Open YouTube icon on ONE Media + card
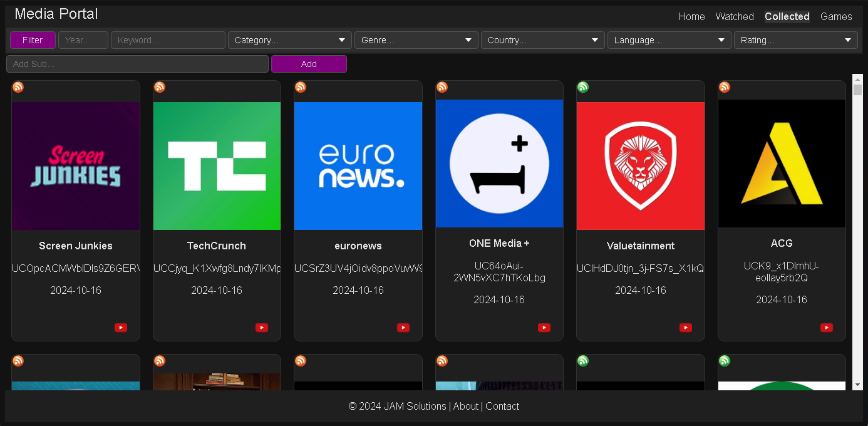Viewport: 868px width, 426px height. [544, 328]
